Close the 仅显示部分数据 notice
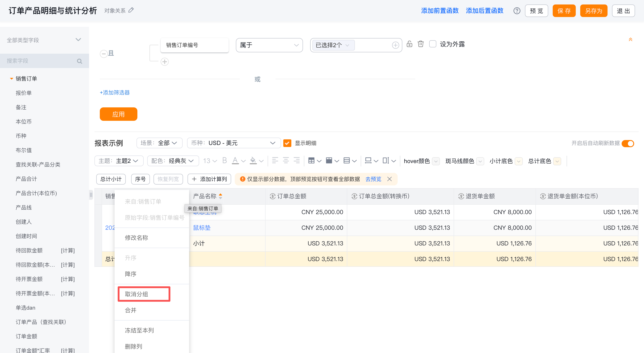Screen dimensions: 644x353 point(389,179)
